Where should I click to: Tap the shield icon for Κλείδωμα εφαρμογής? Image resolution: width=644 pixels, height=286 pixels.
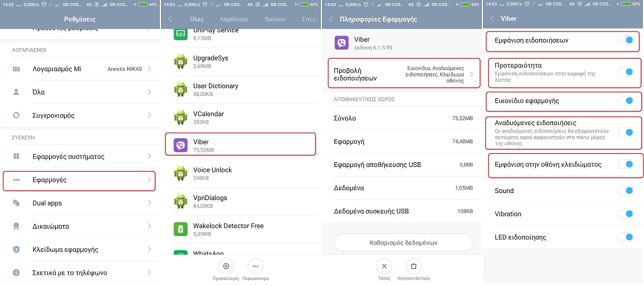pos(16,249)
